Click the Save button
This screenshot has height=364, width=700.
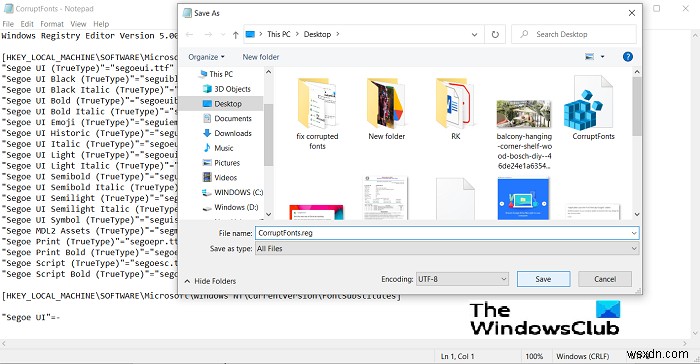click(543, 279)
